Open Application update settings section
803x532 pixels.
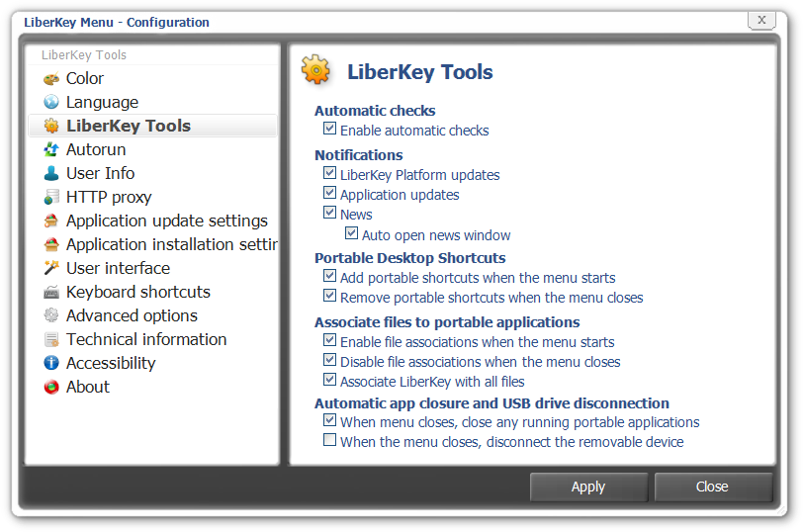166,222
